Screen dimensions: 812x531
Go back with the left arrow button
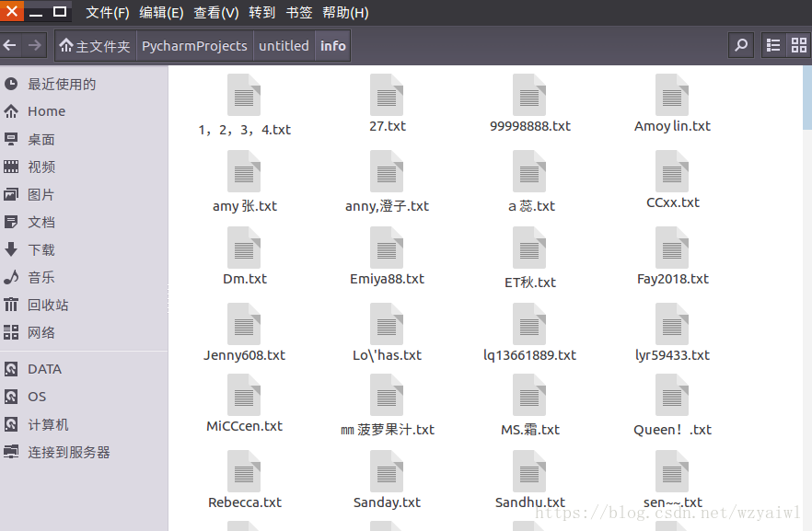(x=10, y=45)
